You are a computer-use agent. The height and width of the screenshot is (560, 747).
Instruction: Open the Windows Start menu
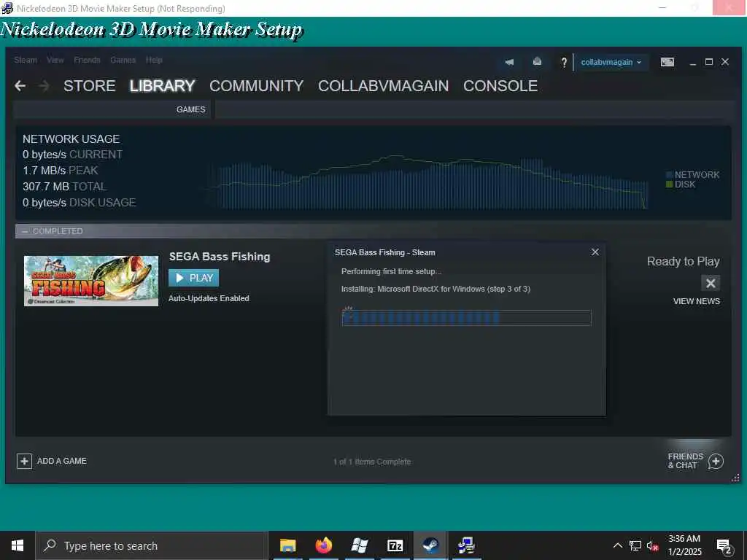tap(18, 545)
